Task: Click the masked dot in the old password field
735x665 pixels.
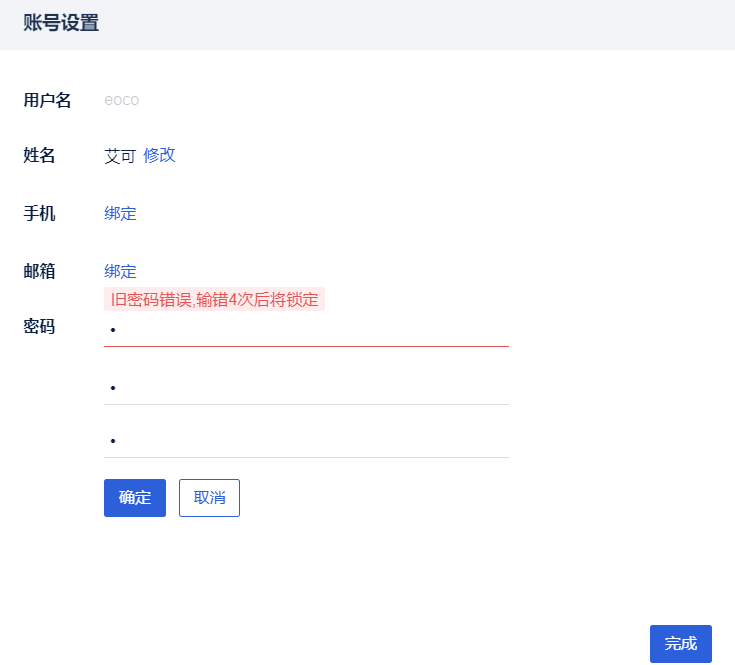Action: pyautogui.click(x=113, y=329)
